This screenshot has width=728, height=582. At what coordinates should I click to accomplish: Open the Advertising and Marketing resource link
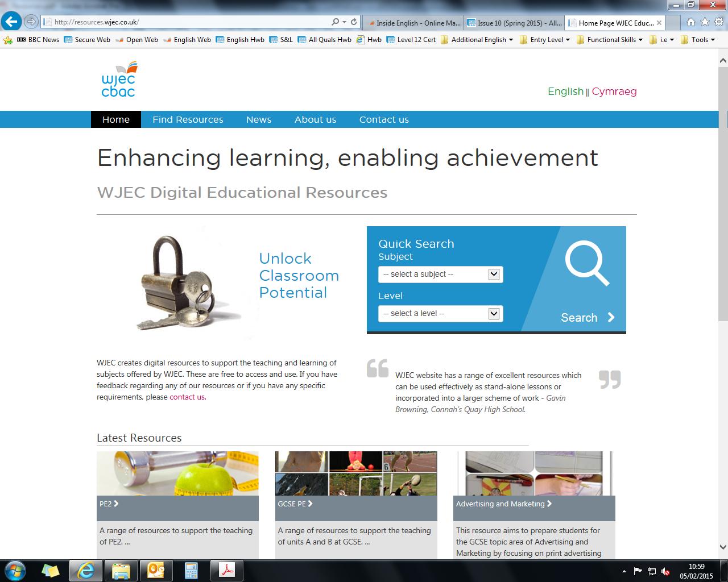point(504,504)
